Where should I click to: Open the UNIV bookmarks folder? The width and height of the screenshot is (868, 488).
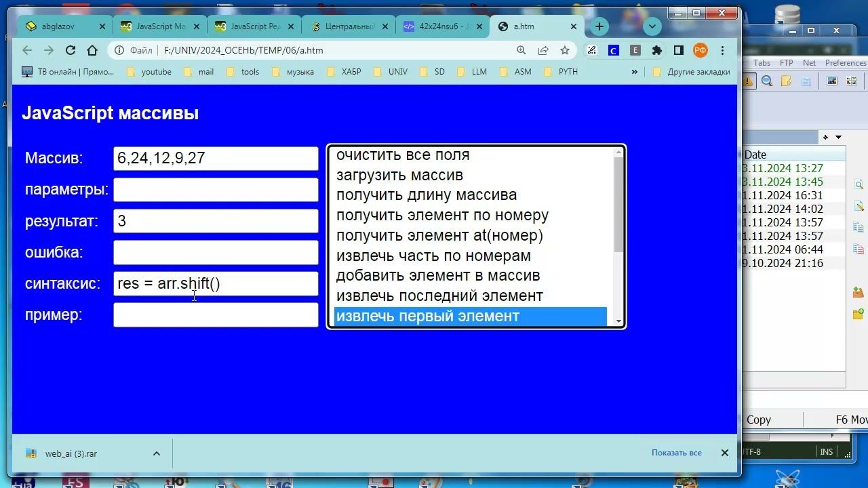coord(391,72)
